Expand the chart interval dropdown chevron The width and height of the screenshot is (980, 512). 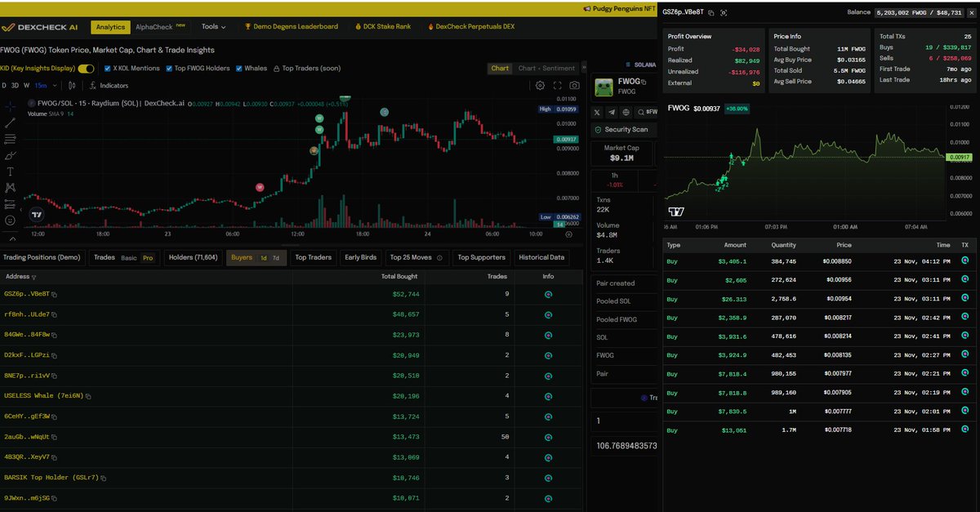(53, 85)
